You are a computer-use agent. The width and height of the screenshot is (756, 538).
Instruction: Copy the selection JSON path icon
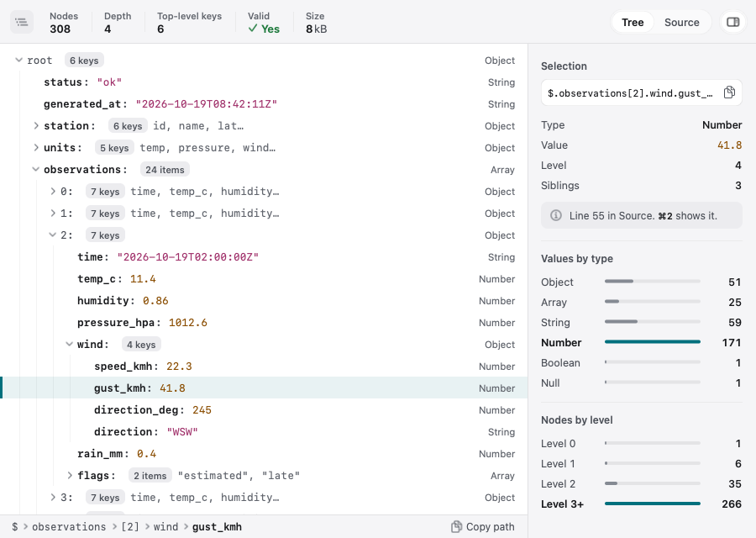click(729, 92)
